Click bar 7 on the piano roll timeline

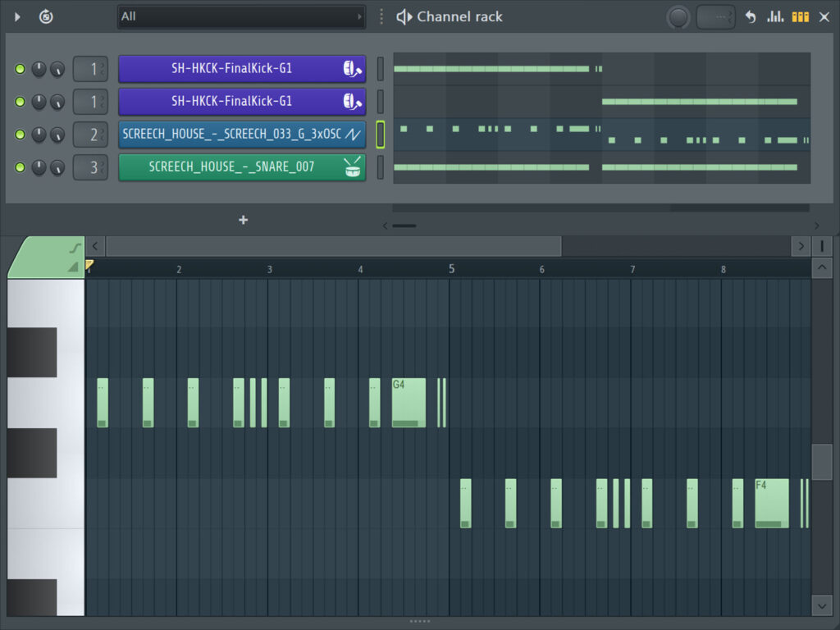632,269
